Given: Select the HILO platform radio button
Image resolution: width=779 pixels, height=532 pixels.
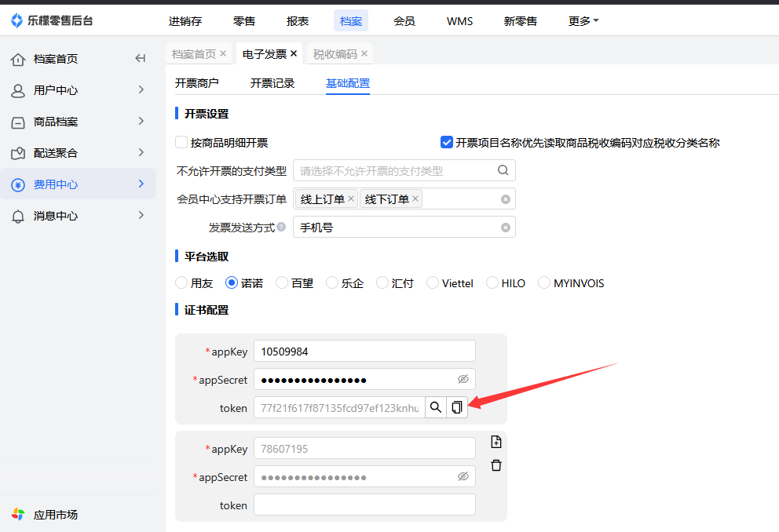Looking at the screenshot, I should pyautogui.click(x=492, y=283).
